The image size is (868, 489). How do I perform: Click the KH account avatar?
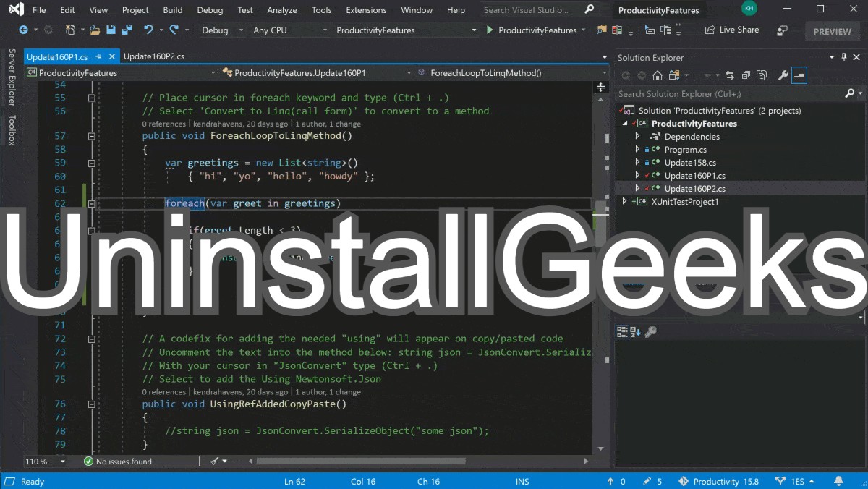point(749,8)
